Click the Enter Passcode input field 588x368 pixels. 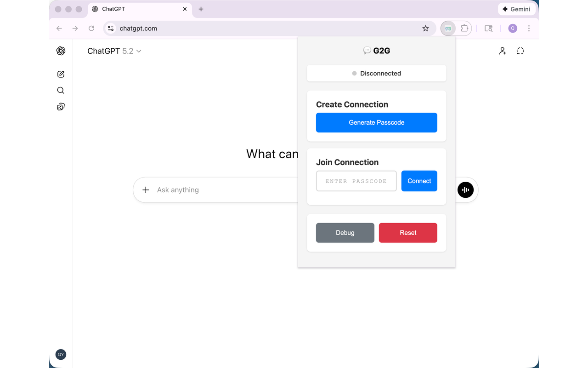tap(356, 181)
